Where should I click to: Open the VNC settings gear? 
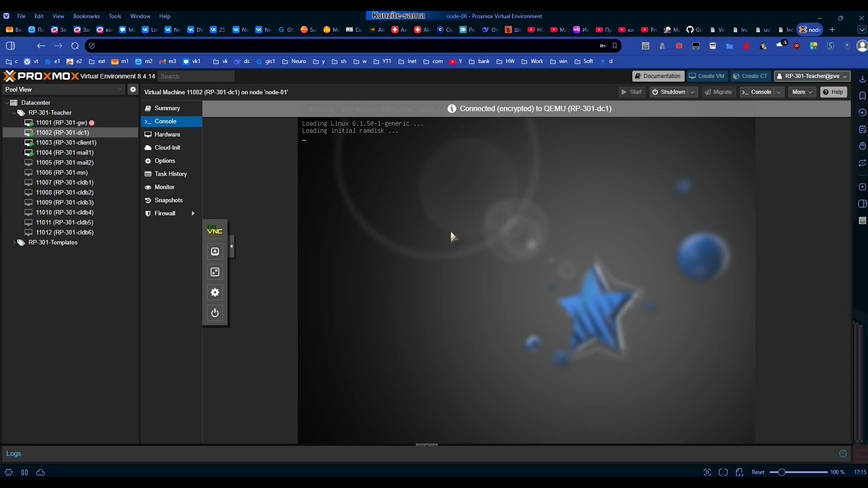click(x=215, y=292)
